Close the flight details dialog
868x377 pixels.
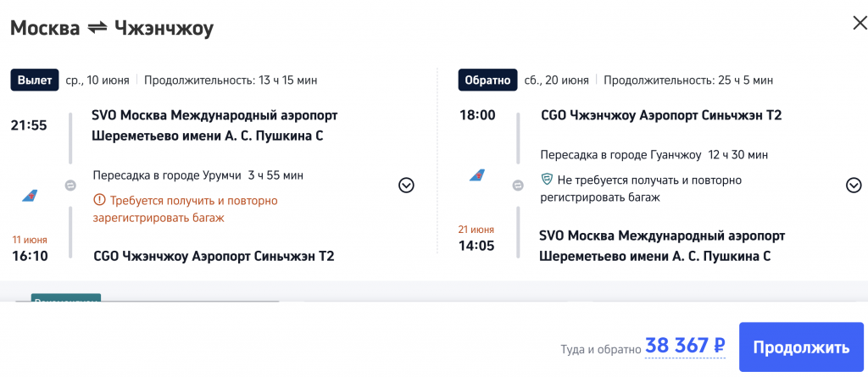859,24
